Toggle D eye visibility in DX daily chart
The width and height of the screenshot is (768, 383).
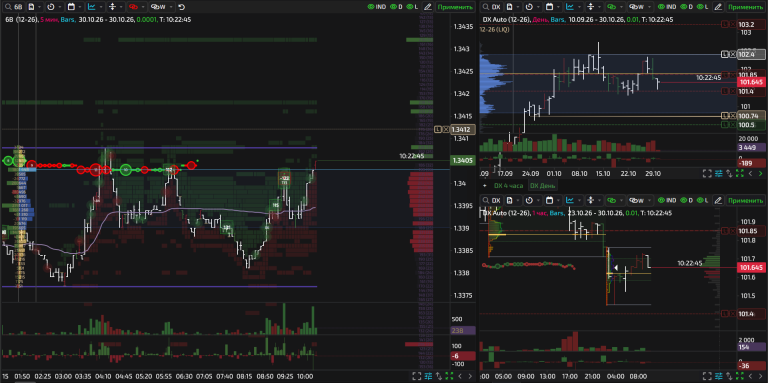687,7
